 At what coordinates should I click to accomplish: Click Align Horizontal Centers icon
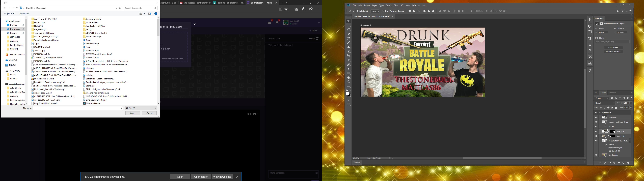tap(429, 11)
